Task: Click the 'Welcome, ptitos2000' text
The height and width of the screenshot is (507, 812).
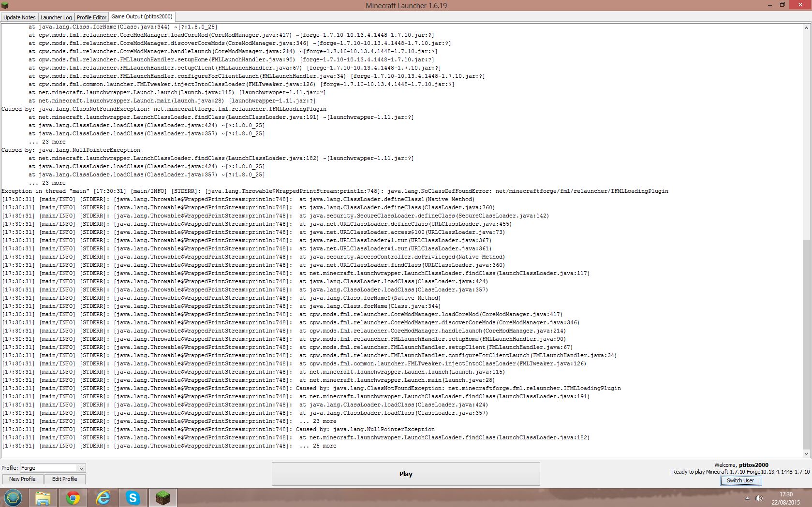Action: pos(741,465)
